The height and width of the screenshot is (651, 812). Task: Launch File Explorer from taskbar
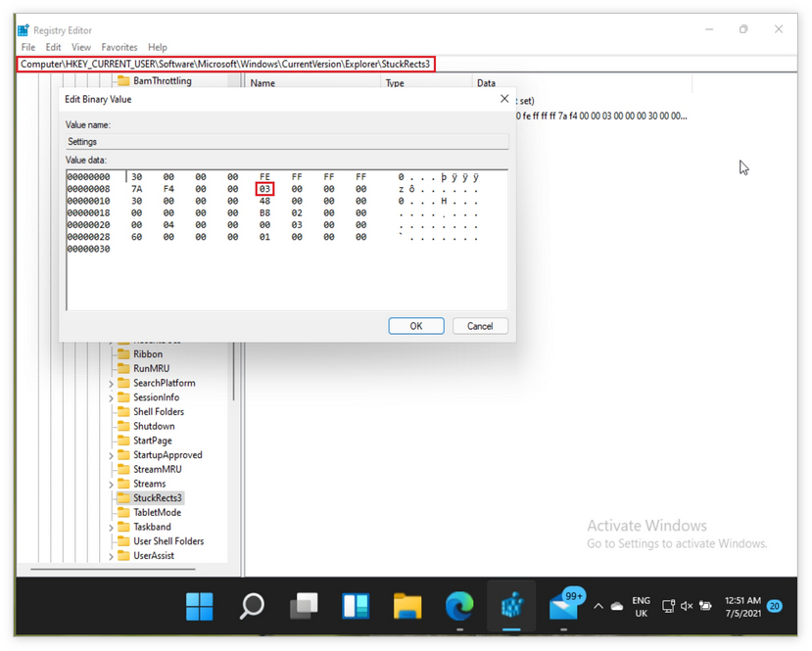coord(407,607)
